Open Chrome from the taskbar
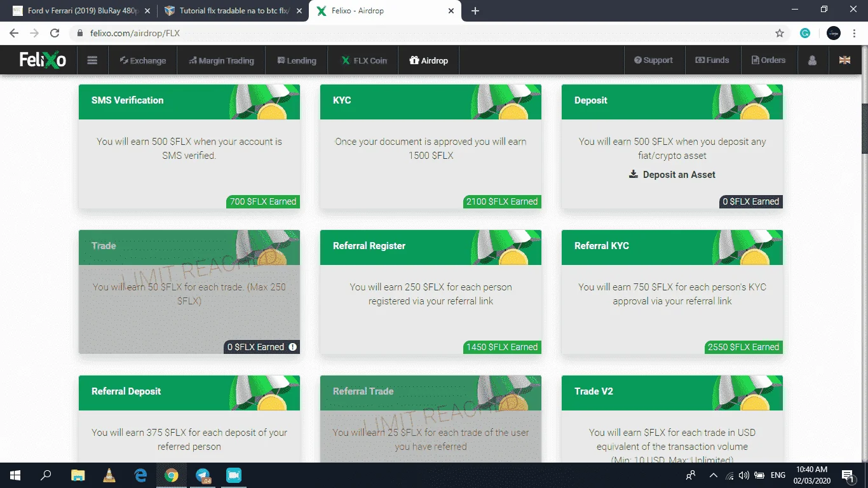 (x=172, y=475)
